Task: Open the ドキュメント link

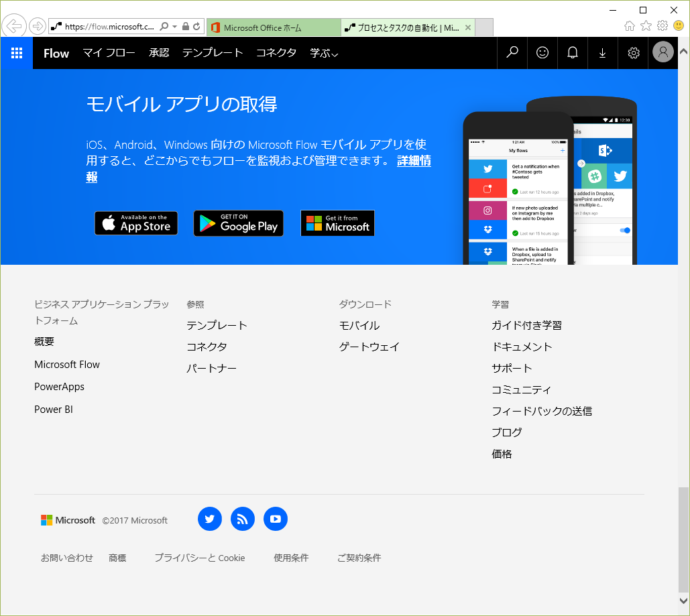Action: [x=522, y=347]
